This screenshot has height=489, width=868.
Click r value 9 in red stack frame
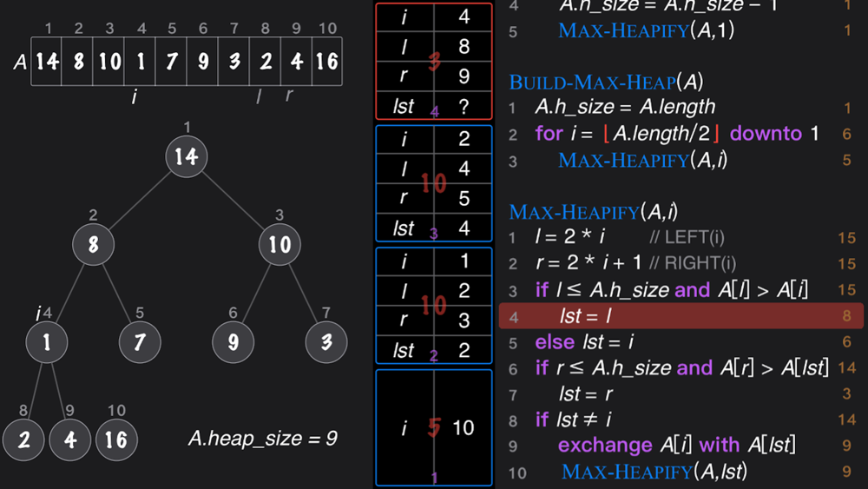coord(464,76)
